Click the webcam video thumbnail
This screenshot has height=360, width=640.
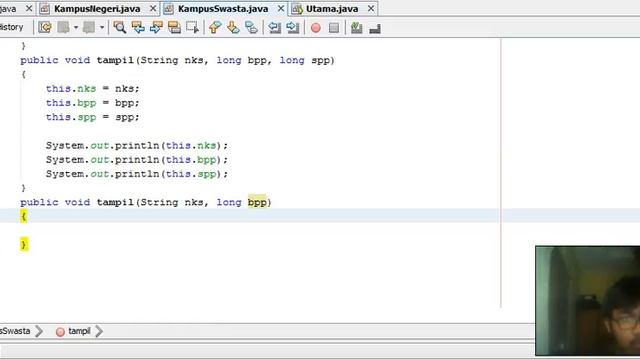click(x=588, y=300)
